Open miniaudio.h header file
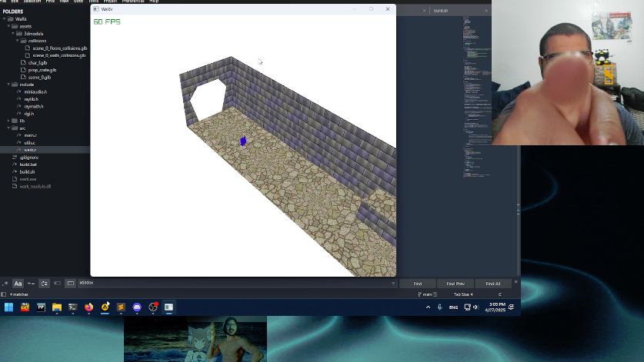The width and height of the screenshot is (644, 362). click(x=35, y=92)
